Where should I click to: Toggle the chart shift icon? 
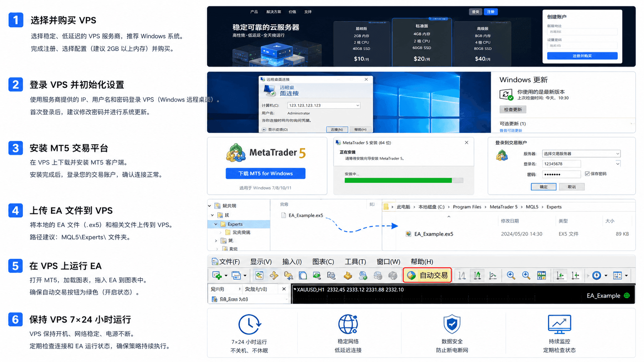[x=575, y=275]
